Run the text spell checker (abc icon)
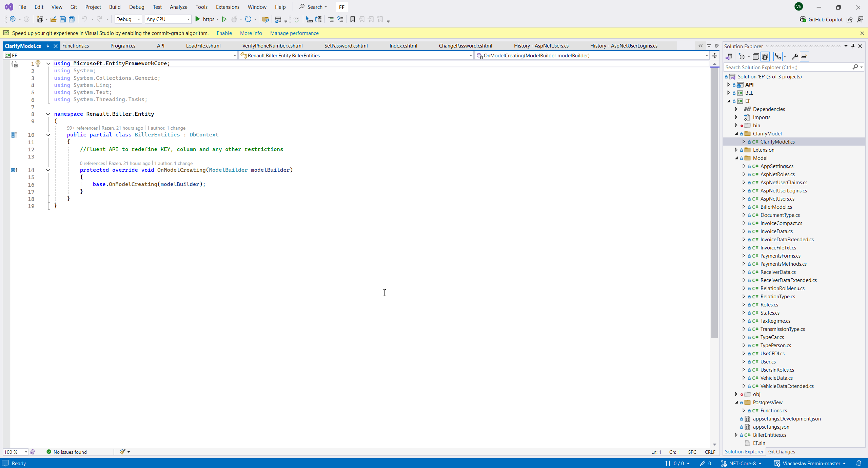This screenshot has width=868, height=468. tap(296, 19)
